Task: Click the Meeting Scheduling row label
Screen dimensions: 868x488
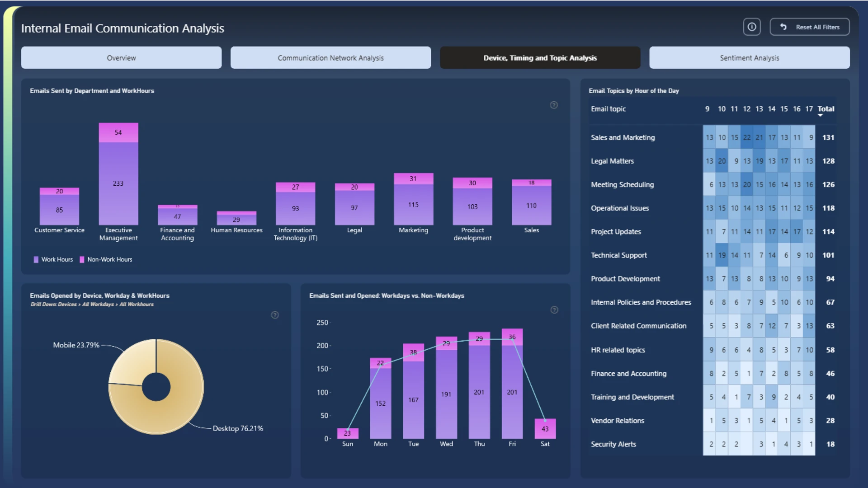Action: pyautogui.click(x=622, y=184)
